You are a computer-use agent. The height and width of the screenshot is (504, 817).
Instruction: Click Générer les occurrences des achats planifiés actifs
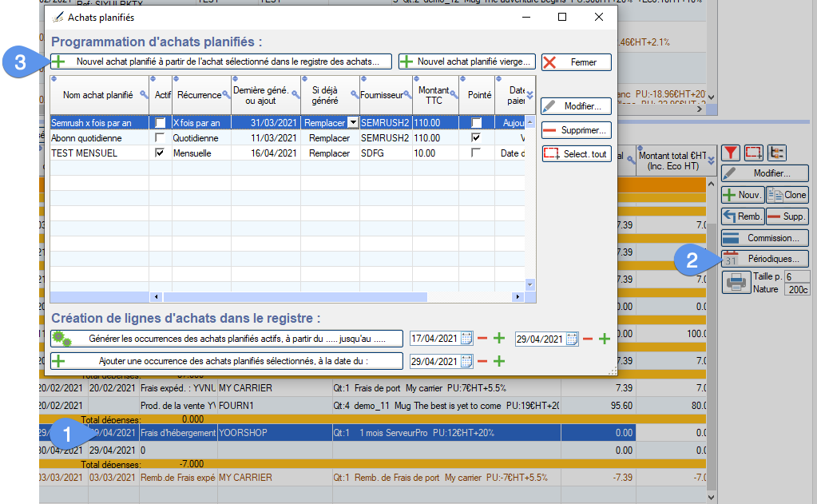click(227, 339)
